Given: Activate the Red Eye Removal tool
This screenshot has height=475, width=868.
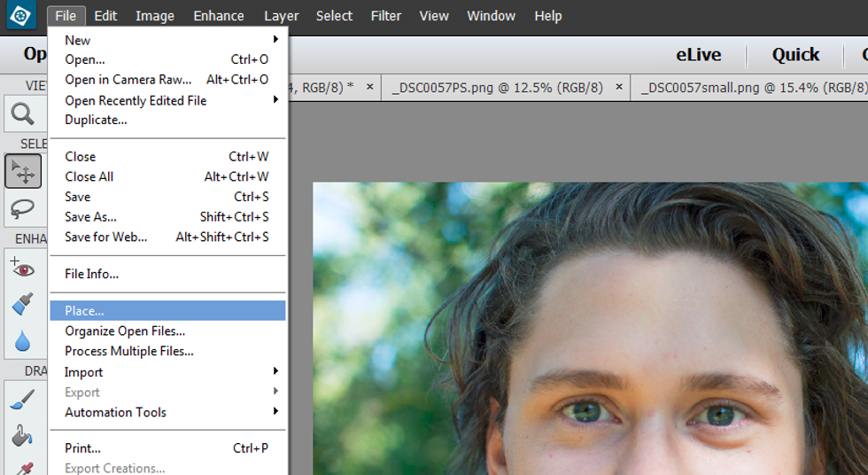Looking at the screenshot, I should [x=22, y=267].
